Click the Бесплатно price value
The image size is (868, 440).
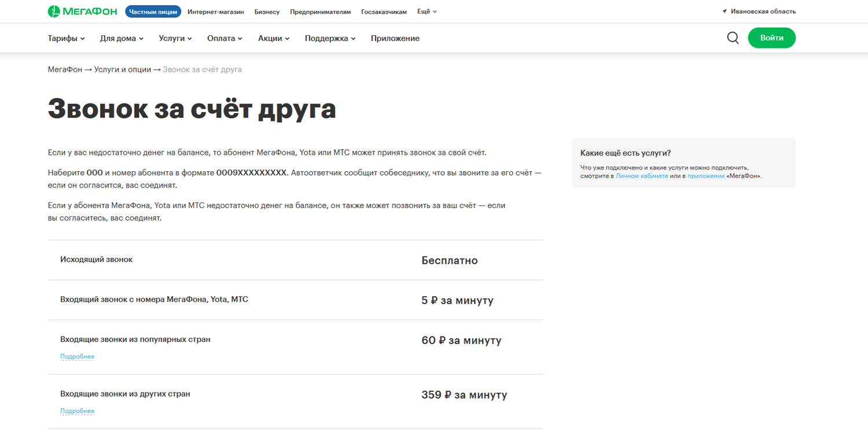tap(450, 261)
